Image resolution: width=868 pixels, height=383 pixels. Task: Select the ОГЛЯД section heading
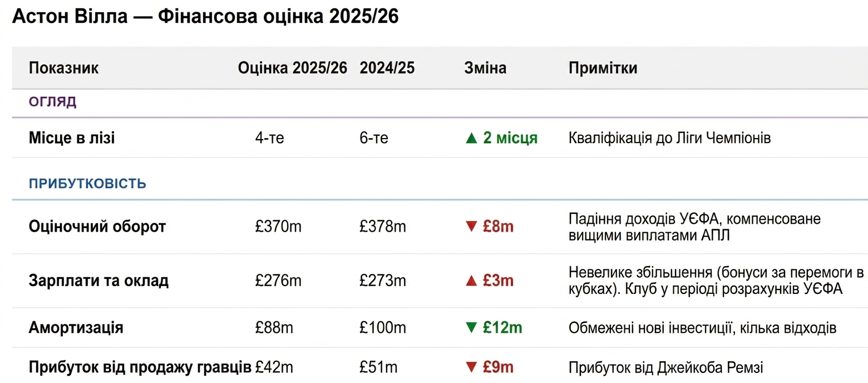tap(52, 102)
